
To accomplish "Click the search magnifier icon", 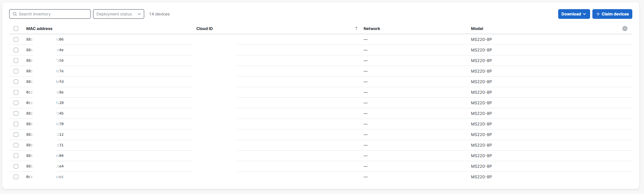I will (x=15, y=14).
